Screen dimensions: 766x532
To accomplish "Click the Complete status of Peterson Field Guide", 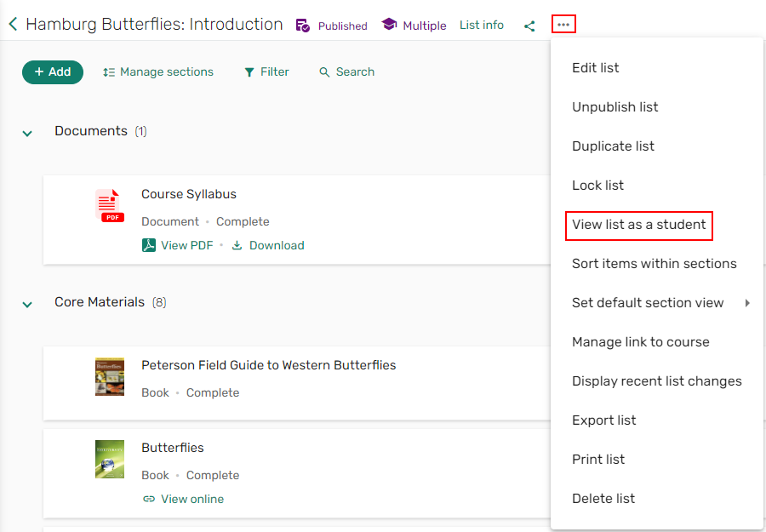I will [x=213, y=392].
